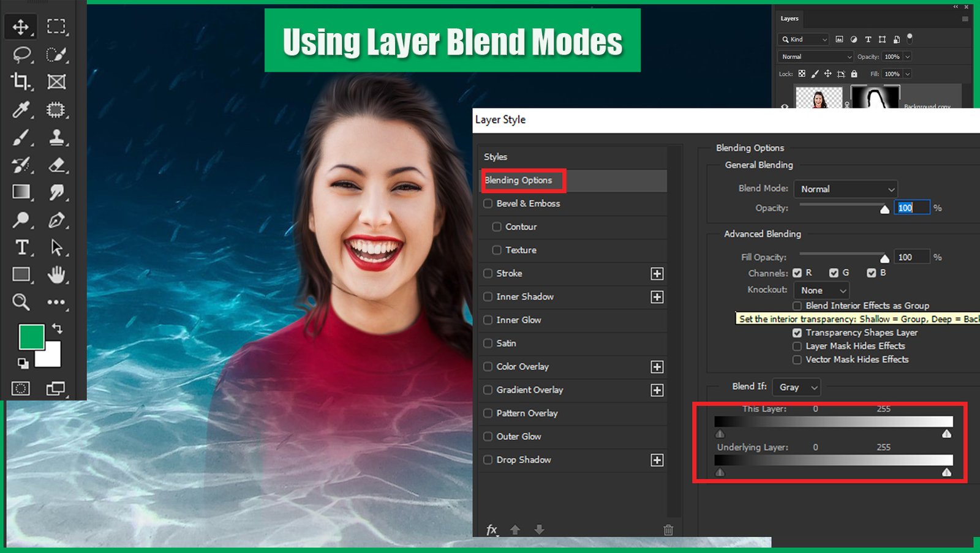Lock transparent pixels in Layers panel
The image size is (980, 553).
(x=802, y=73)
